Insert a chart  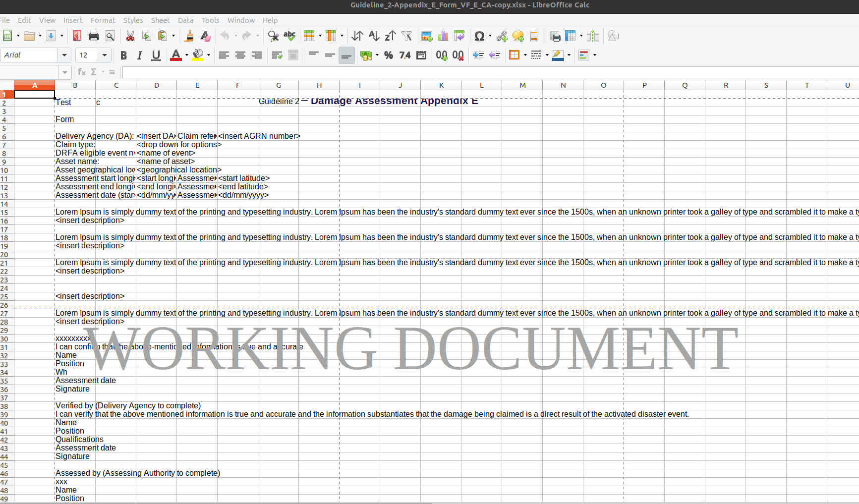tap(443, 36)
